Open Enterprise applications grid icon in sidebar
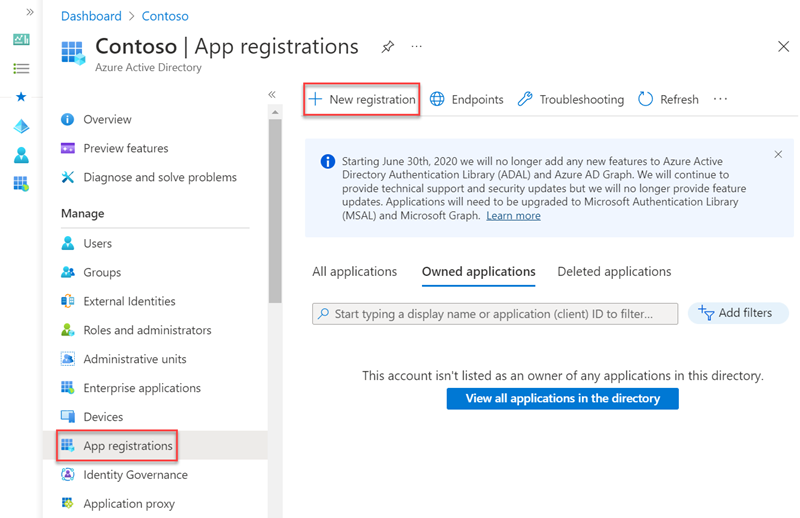The image size is (800, 518). 21,183
